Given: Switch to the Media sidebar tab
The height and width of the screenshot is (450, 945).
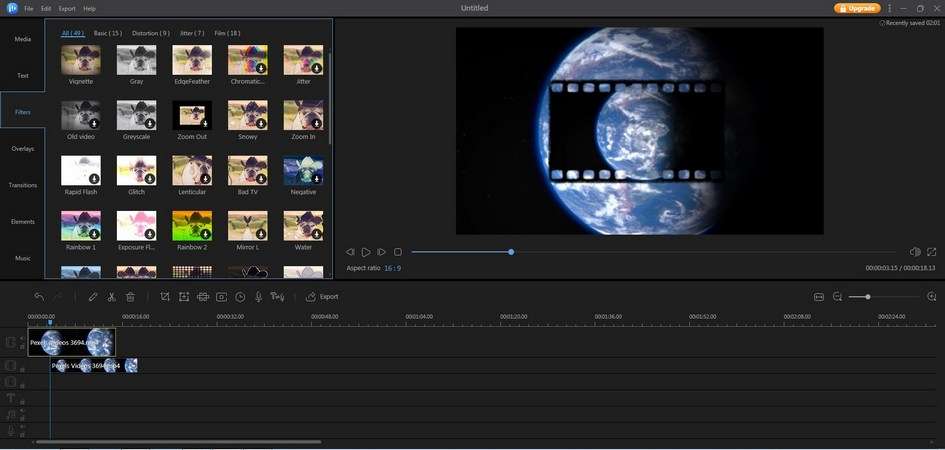Looking at the screenshot, I should coord(22,39).
